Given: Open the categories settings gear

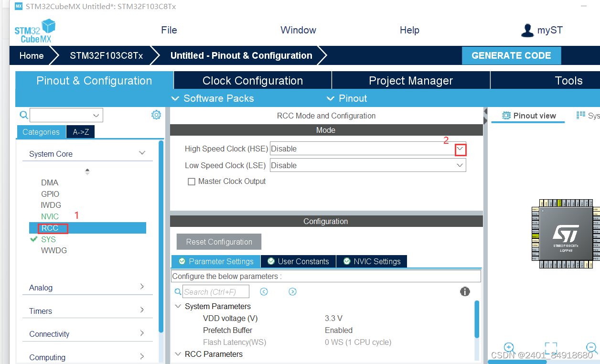Looking at the screenshot, I should pos(156,115).
